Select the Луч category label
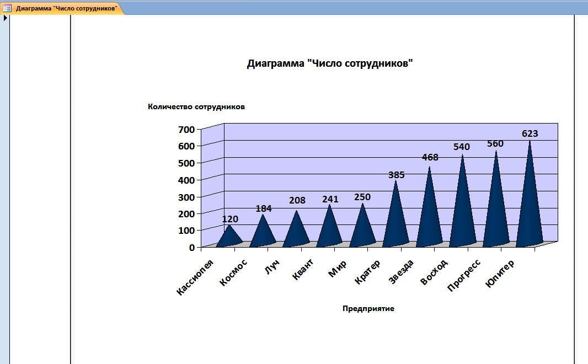Image resolution: width=588 pixels, height=364 pixels. point(272,267)
